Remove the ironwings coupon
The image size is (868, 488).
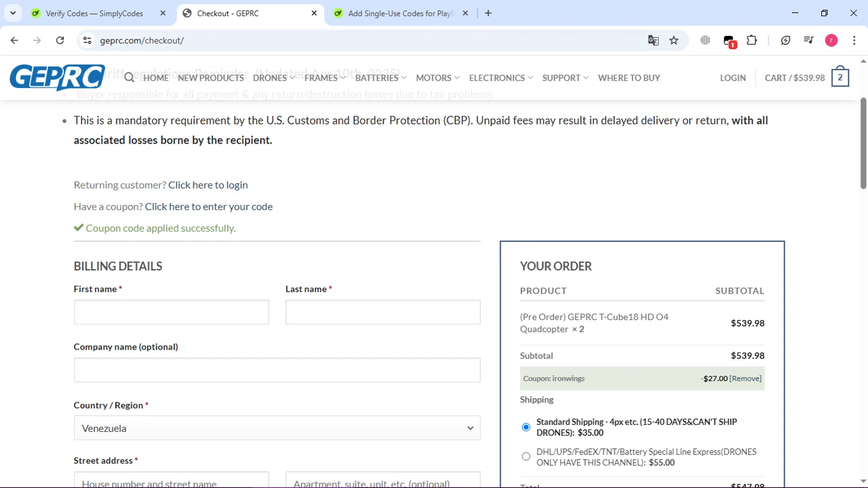click(x=745, y=379)
